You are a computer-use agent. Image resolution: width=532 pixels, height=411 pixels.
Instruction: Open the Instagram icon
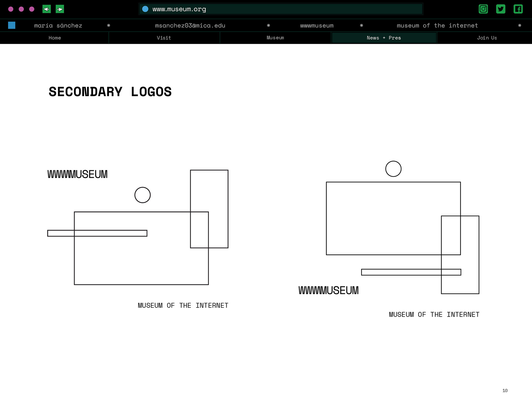click(x=483, y=9)
